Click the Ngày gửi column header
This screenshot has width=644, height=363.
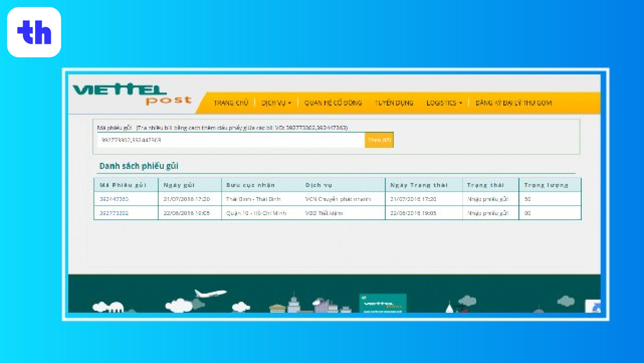(179, 185)
